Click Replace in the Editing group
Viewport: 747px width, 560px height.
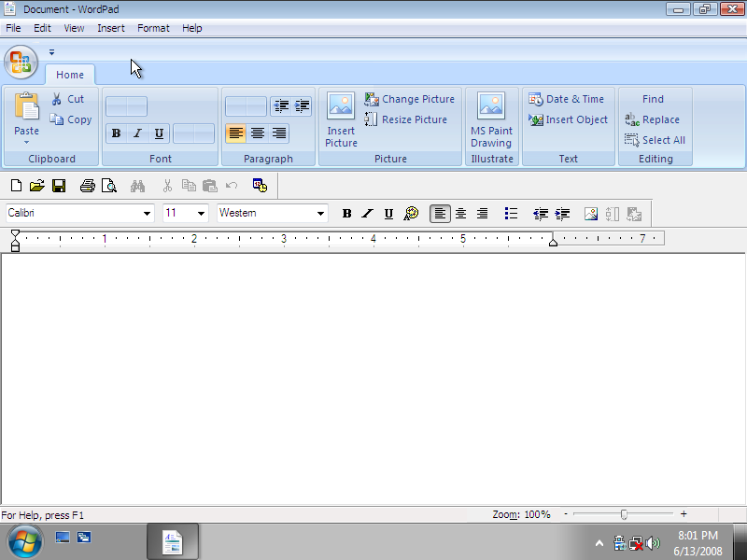[652, 119]
